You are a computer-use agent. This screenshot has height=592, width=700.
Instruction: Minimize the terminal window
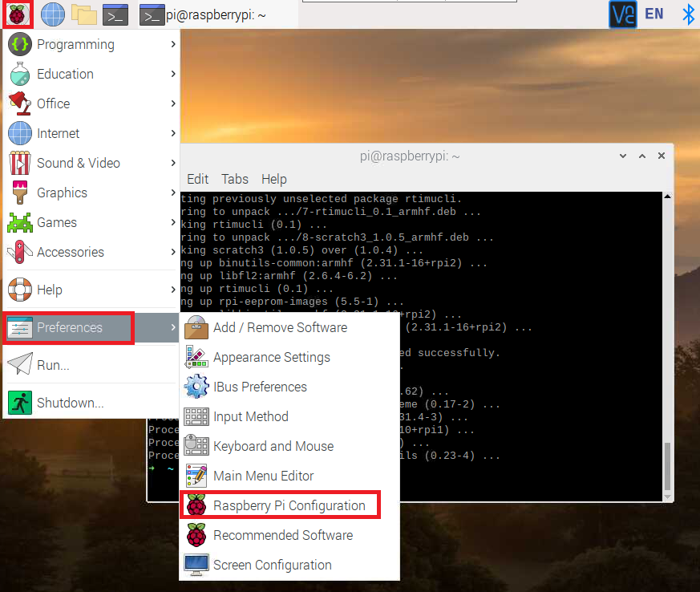[x=623, y=156]
